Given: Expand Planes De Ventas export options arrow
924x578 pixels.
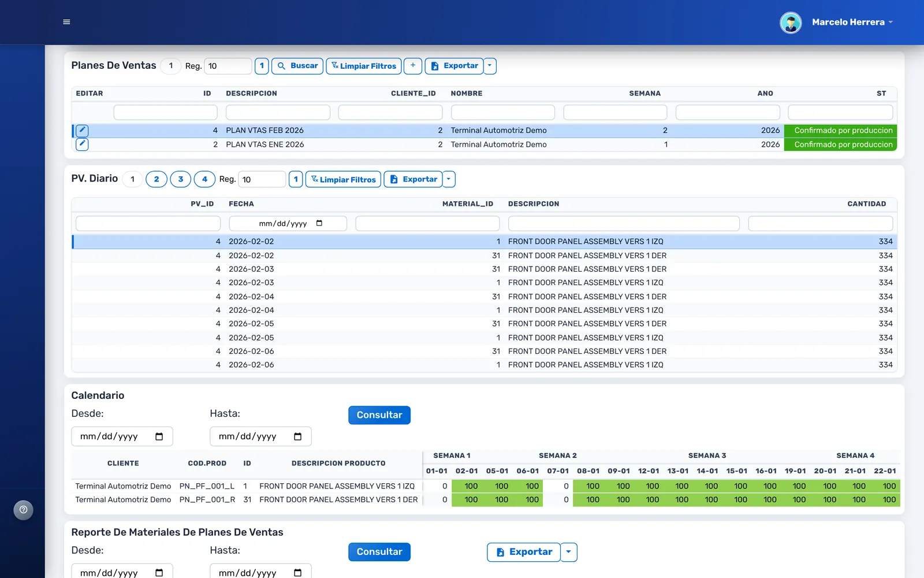Looking at the screenshot, I should tap(490, 66).
